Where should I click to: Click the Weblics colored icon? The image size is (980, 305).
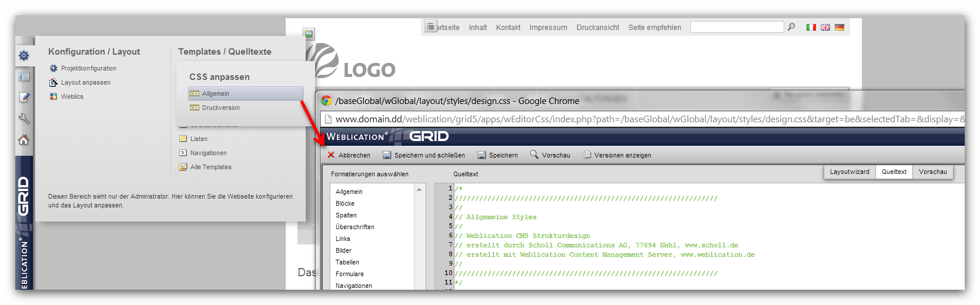coord(53,96)
